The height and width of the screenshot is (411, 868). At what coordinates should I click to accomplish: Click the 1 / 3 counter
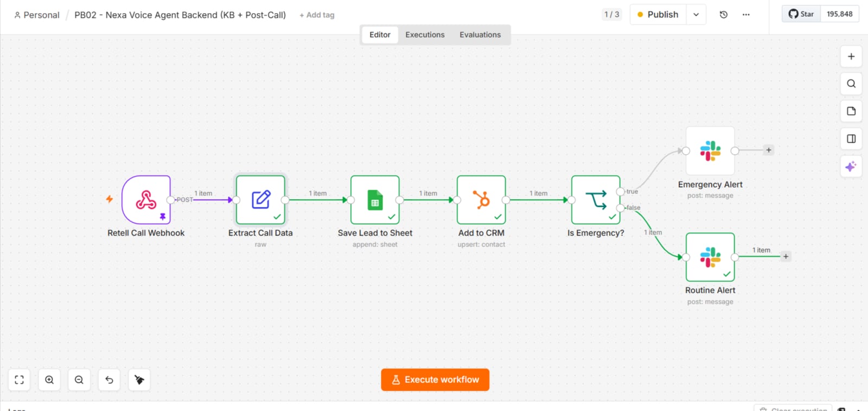(x=611, y=15)
